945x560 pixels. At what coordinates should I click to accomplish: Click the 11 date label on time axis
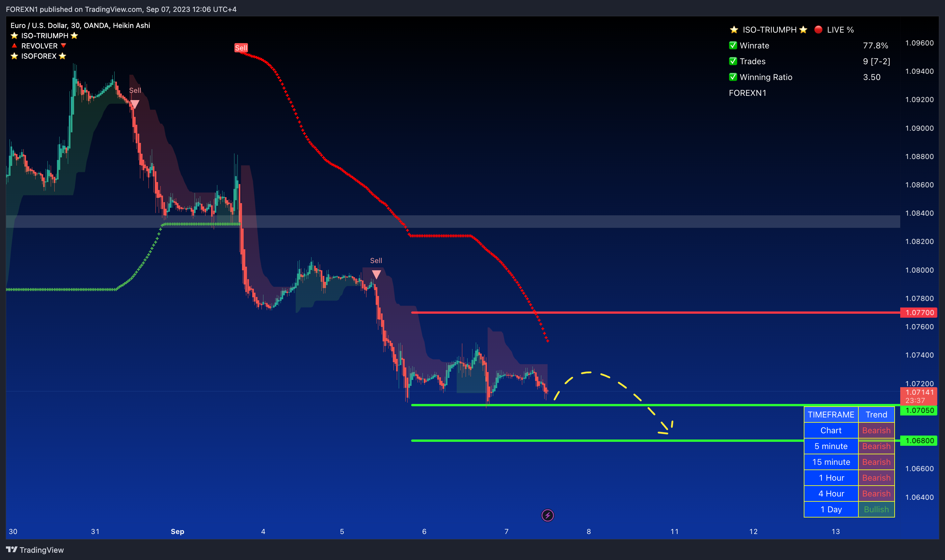point(674,531)
